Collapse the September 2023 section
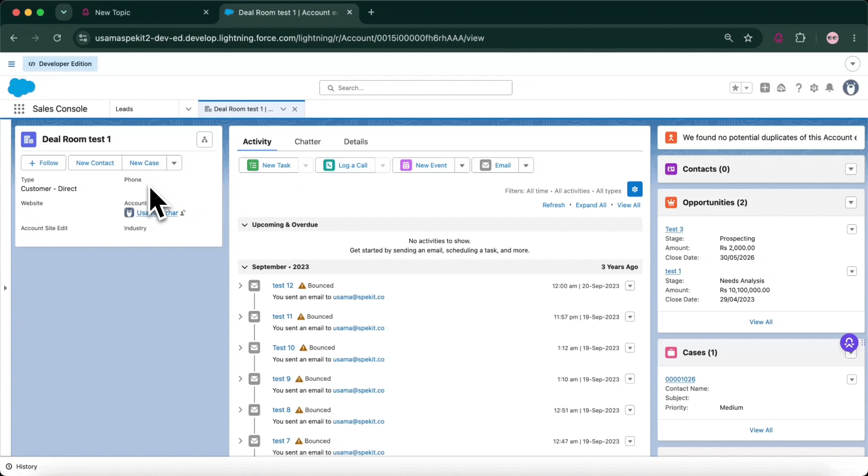This screenshot has height=476, width=868. (x=245, y=267)
